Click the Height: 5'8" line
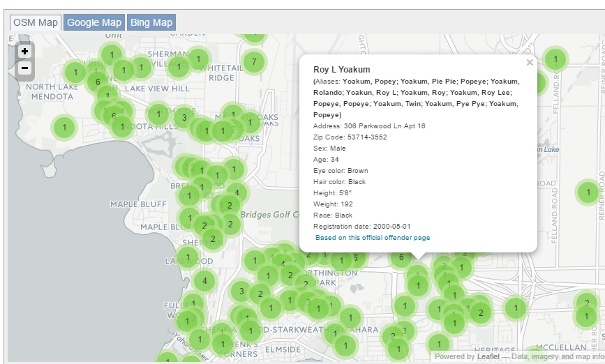The image size is (605, 364). 332,193
